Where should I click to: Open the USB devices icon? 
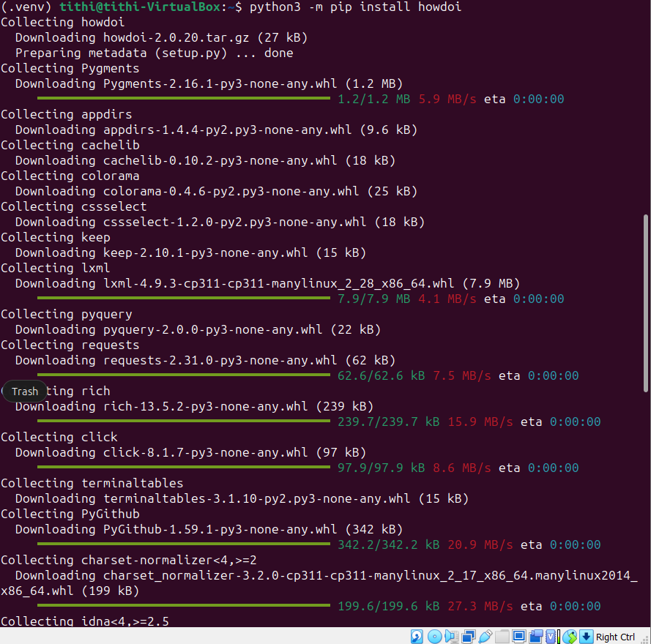[x=486, y=636]
